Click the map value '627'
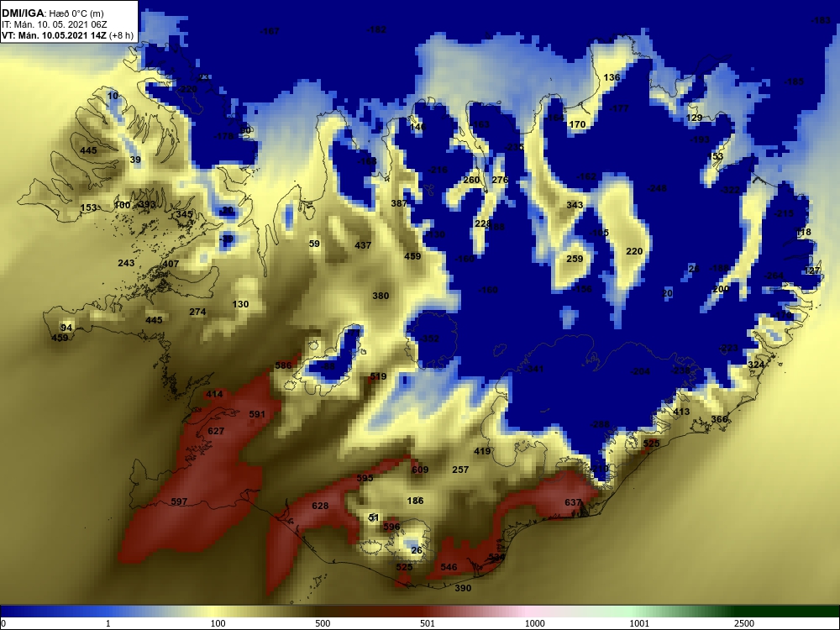Viewport: 840px width, 630px height. [216, 431]
